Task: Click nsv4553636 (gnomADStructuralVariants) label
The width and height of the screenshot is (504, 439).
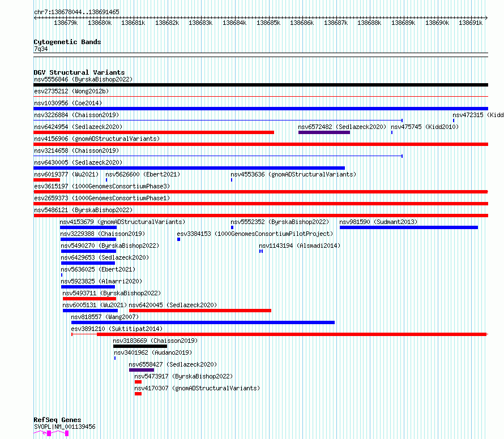Action: coord(293,174)
